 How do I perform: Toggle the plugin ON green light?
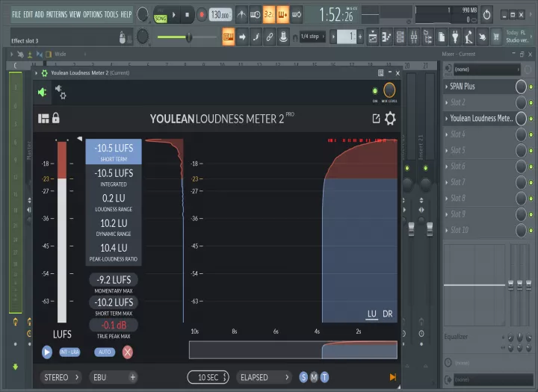[x=374, y=91]
